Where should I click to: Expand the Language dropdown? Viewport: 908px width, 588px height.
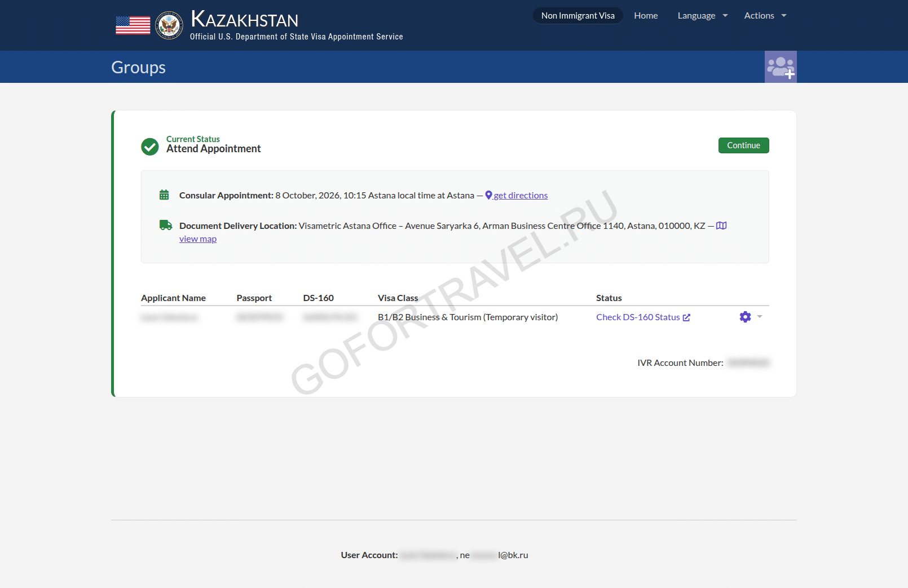click(703, 16)
